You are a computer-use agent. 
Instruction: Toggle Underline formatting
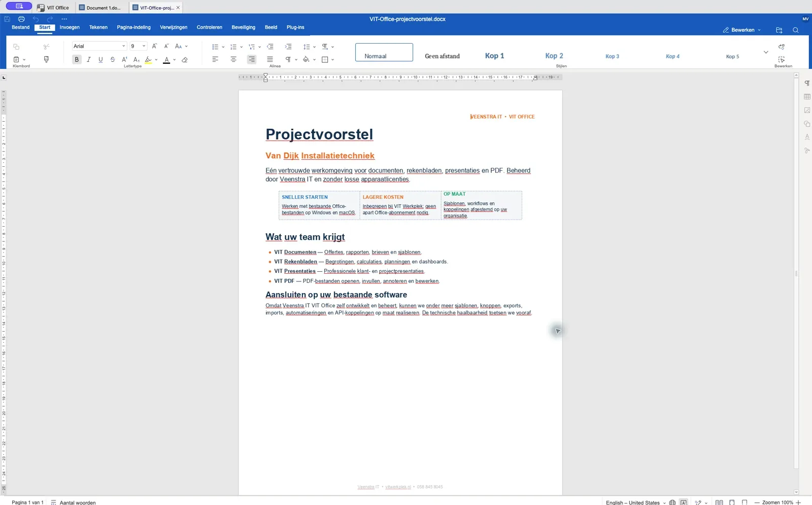tap(100, 60)
